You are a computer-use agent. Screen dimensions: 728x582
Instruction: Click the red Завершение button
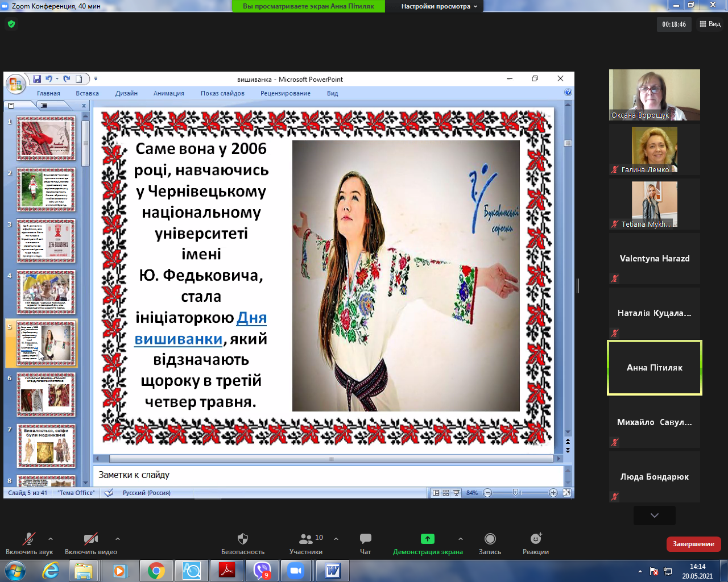(x=693, y=544)
